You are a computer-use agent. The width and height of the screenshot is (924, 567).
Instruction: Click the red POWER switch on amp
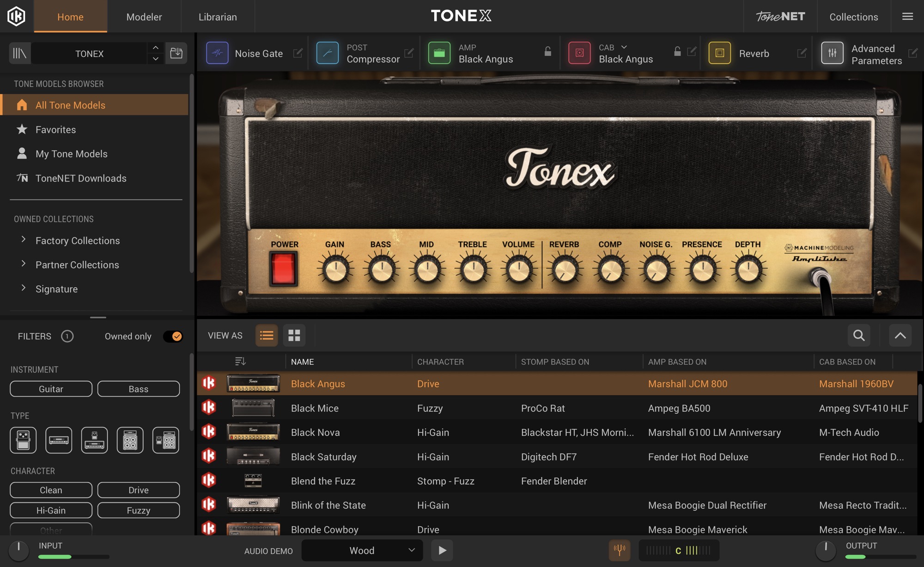tap(283, 268)
